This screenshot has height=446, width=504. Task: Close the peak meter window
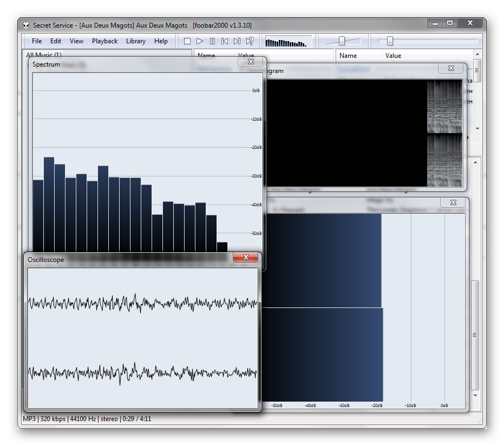[x=453, y=202]
